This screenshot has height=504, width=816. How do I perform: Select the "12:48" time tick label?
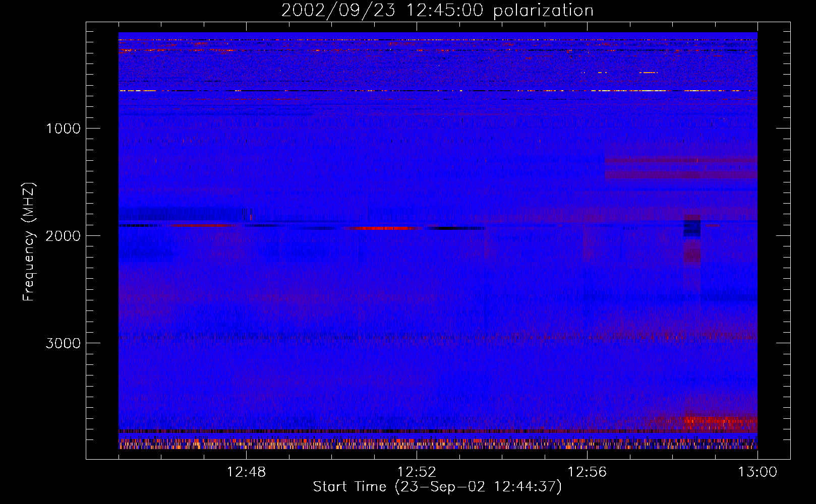pyautogui.click(x=246, y=472)
